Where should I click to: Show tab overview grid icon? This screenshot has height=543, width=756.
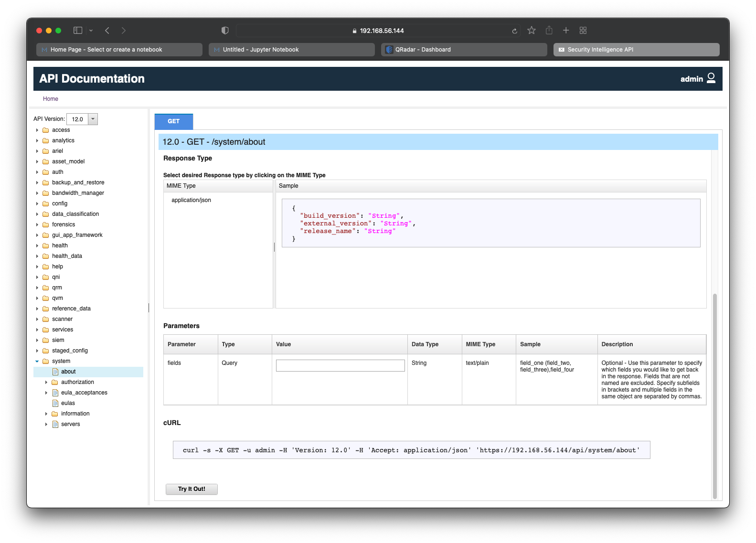(583, 31)
